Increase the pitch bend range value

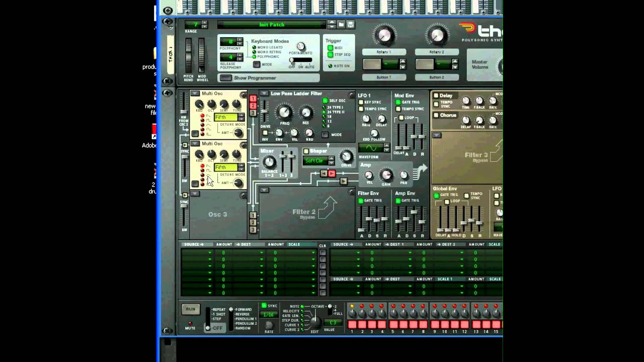(204, 22)
